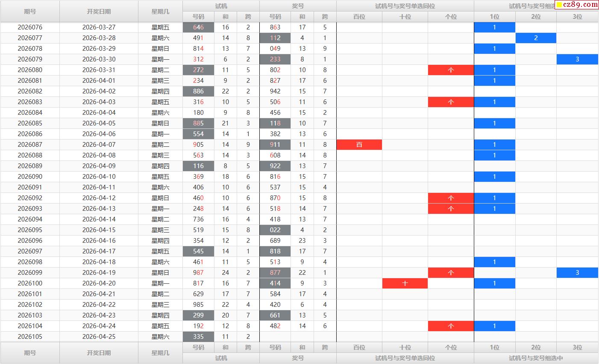
Task: Select the red 个 cell in row 2026080
Action: [x=451, y=70]
